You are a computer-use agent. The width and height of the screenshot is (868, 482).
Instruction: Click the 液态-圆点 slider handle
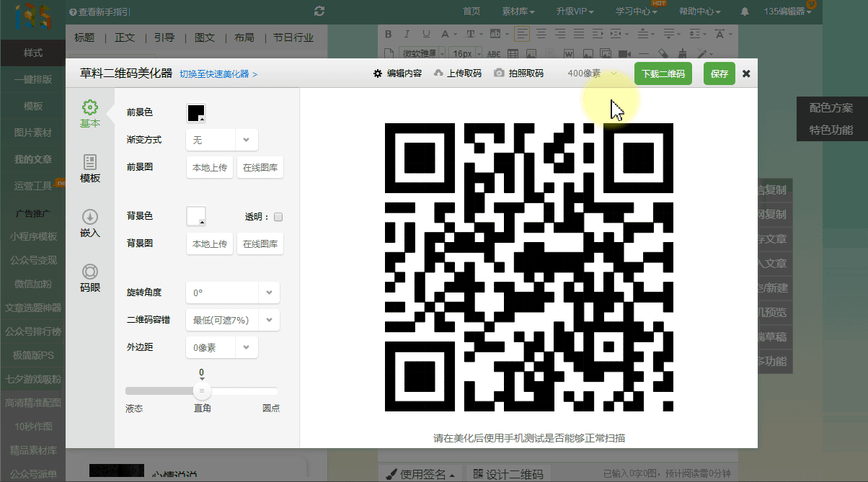(202, 390)
